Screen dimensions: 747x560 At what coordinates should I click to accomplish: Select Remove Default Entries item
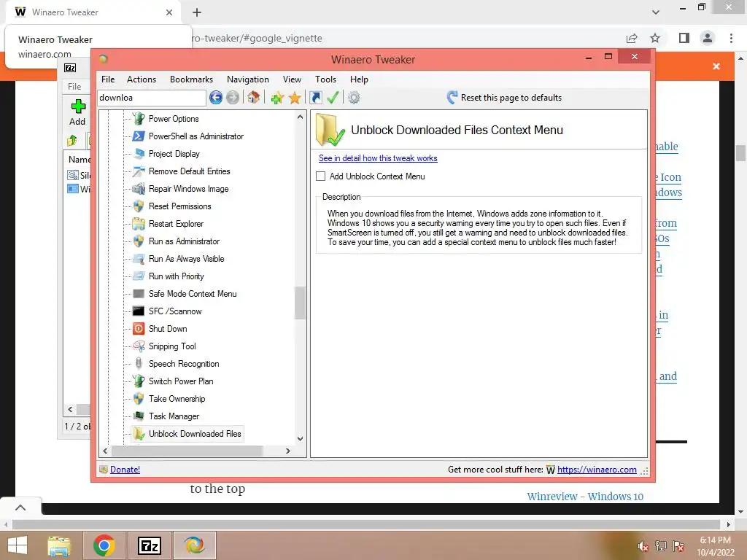(189, 171)
